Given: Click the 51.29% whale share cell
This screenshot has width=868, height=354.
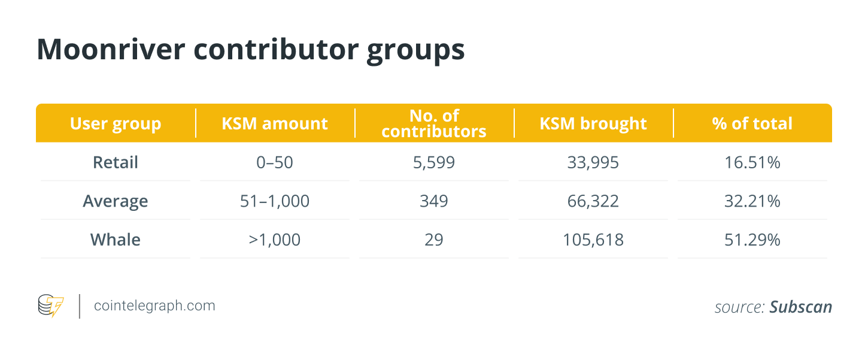Looking at the screenshot, I should point(752,240).
